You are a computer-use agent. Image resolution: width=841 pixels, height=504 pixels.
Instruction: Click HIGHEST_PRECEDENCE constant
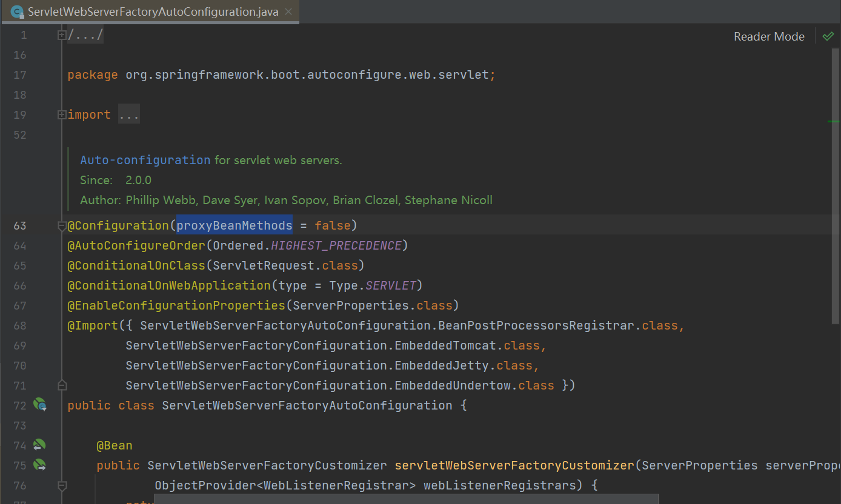[336, 245]
